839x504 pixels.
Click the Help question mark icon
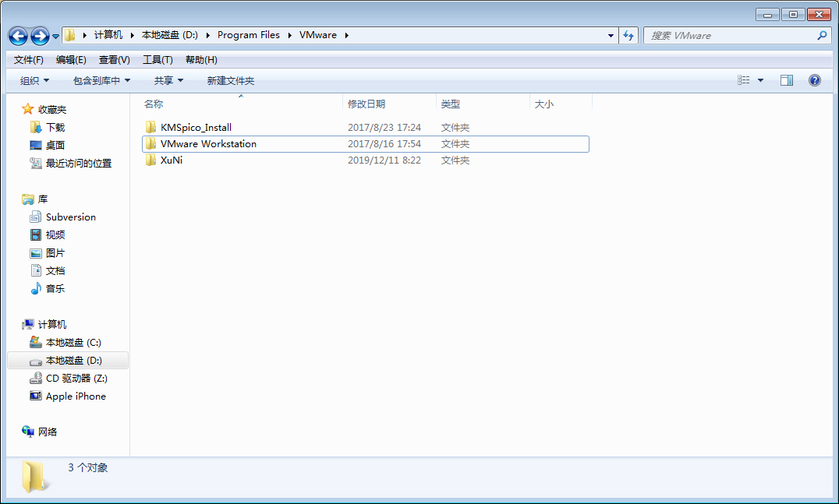815,79
